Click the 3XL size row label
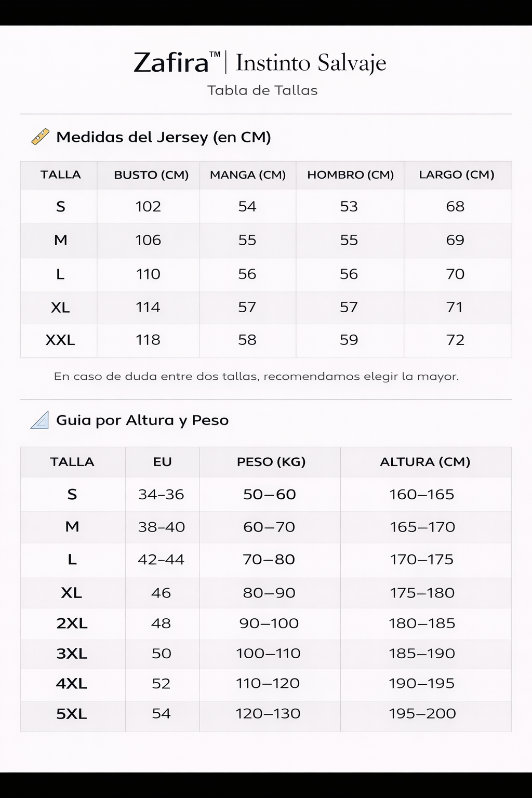 tap(72, 653)
